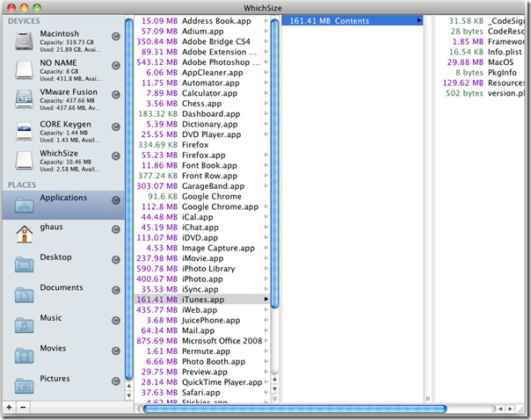The height and width of the screenshot is (420, 531).
Task: Click refresh button beside Documents place
Action: click(117, 292)
